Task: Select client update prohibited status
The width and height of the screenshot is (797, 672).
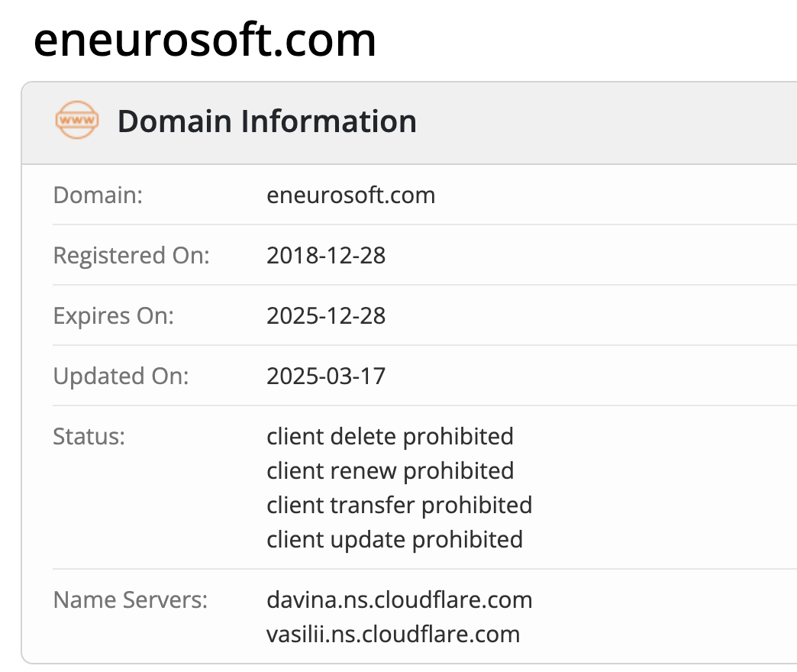Action: (395, 540)
